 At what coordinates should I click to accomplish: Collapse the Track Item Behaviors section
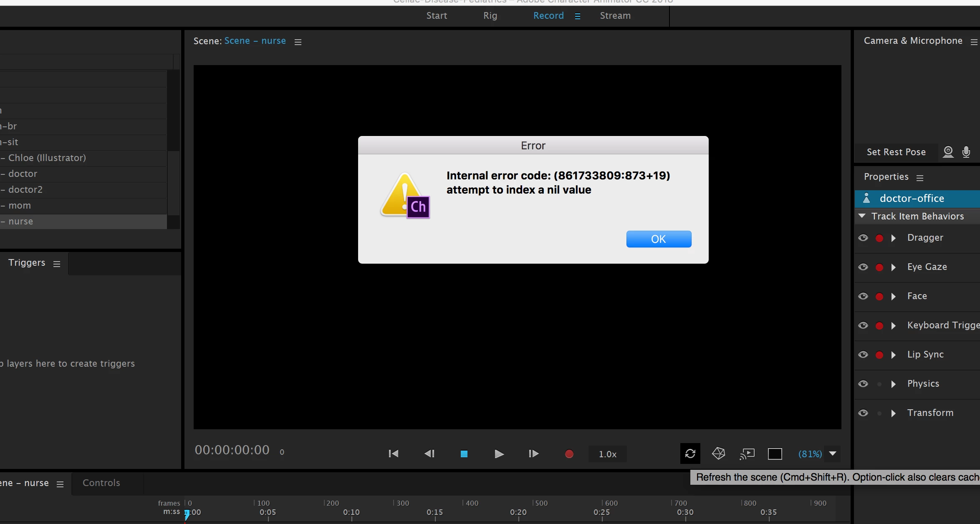pos(862,216)
